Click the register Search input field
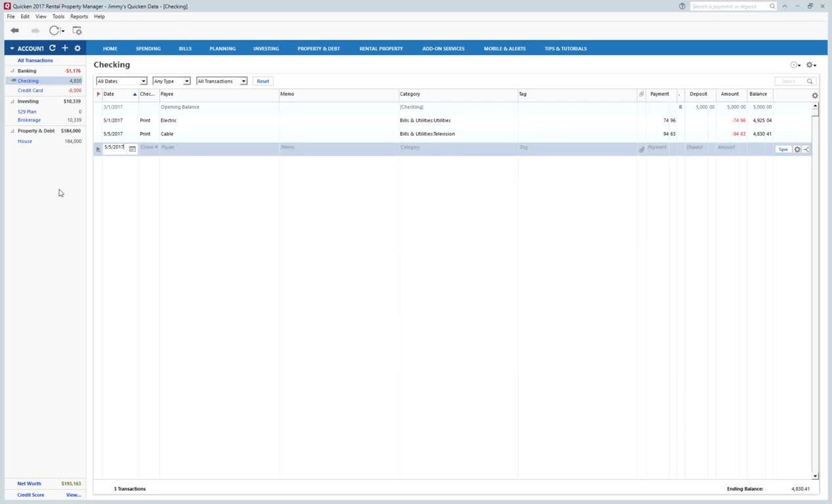The height and width of the screenshot is (504, 832). (790, 81)
